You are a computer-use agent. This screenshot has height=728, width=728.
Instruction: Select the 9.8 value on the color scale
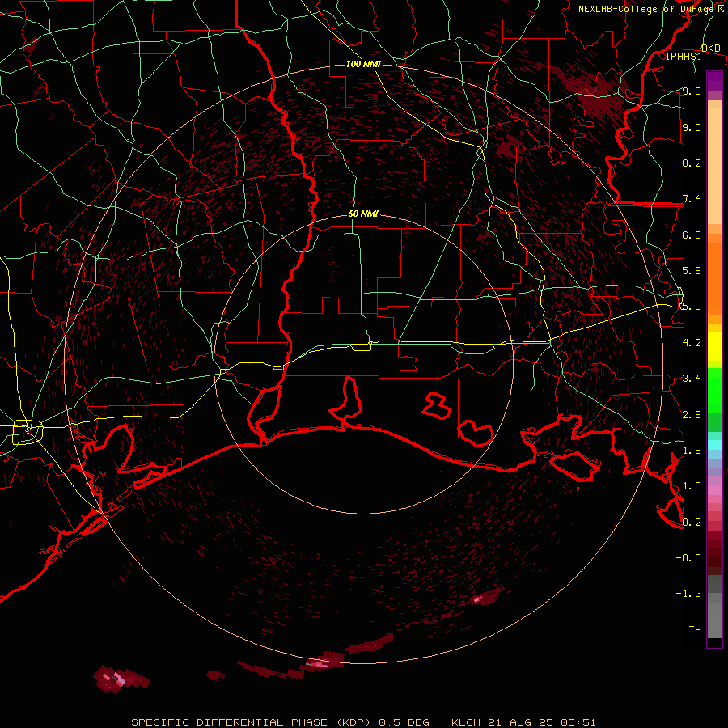[692, 91]
